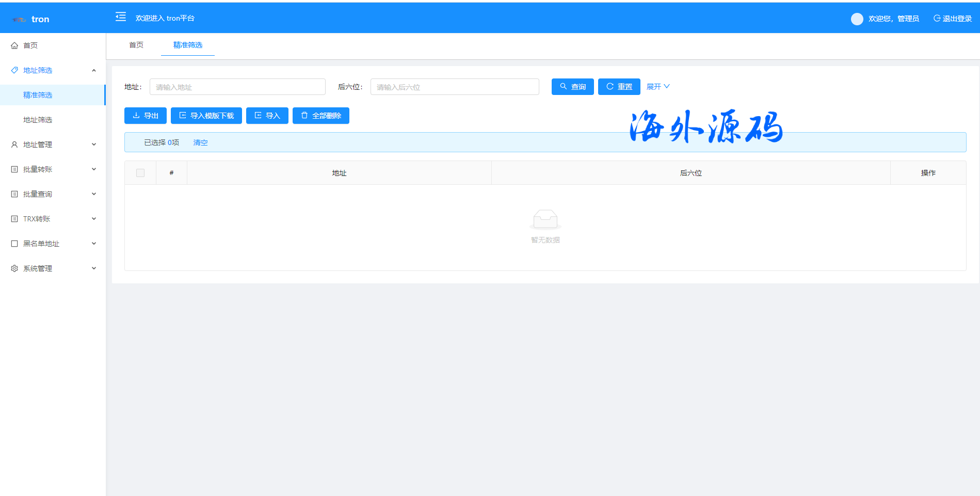Click the sidebar collapse menu icon
Image resolution: width=980 pixels, height=496 pixels.
pyautogui.click(x=120, y=17)
